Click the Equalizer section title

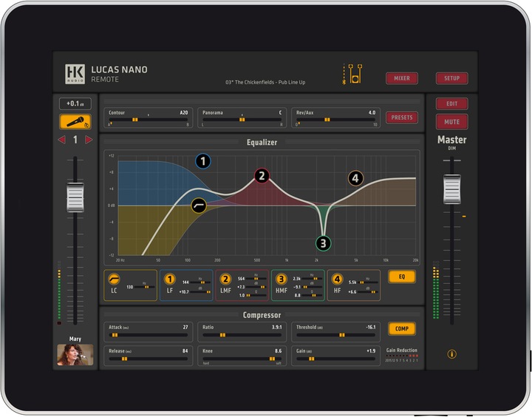pyautogui.click(x=262, y=142)
